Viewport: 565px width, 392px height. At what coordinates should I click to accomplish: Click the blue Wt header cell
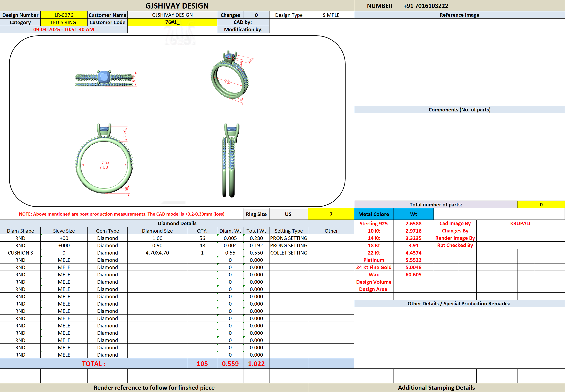413,214
